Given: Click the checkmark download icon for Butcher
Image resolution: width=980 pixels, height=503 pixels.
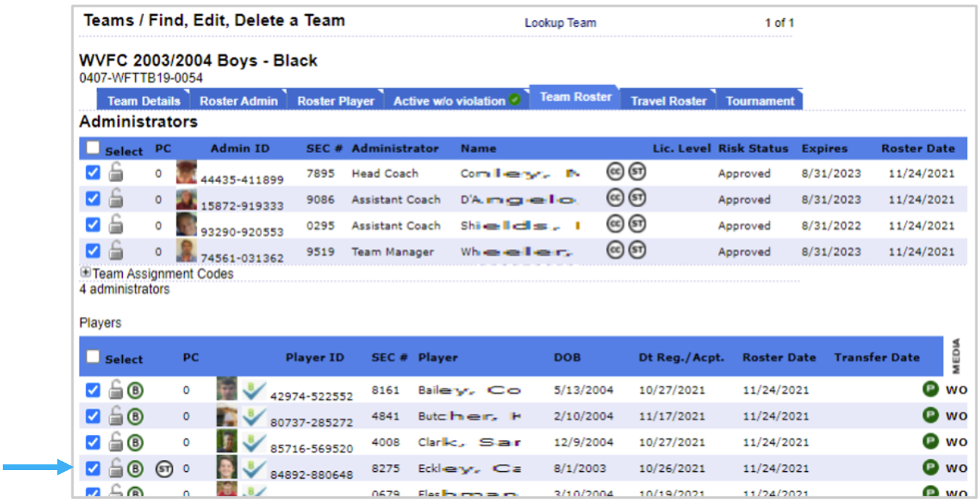Looking at the screenshot, I should [x=254, y=417].
